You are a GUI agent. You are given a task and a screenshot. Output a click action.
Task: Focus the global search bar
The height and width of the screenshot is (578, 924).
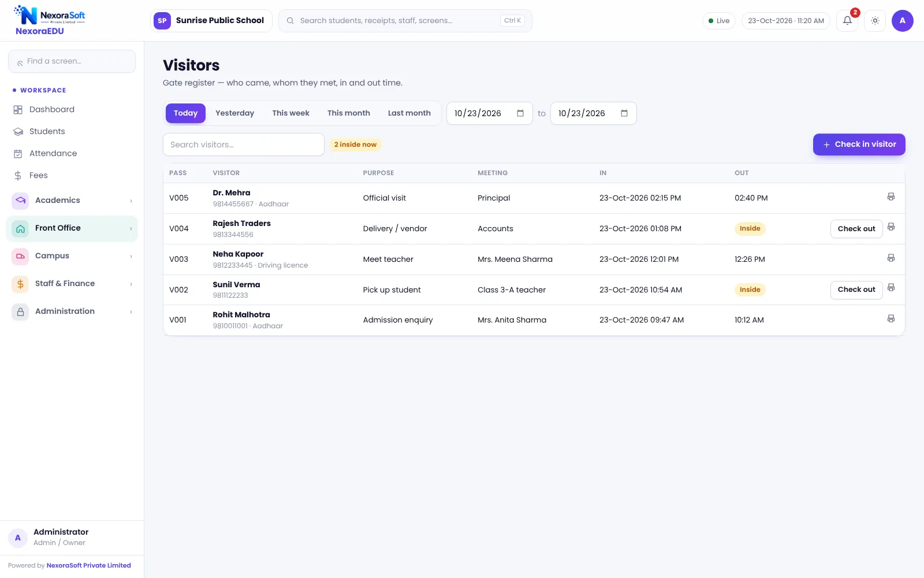click(x=405, y=21)
